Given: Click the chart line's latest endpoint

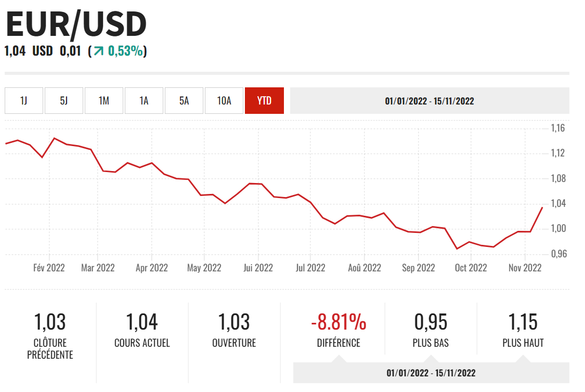Looking at the screenshot, I should coord(542,207).
